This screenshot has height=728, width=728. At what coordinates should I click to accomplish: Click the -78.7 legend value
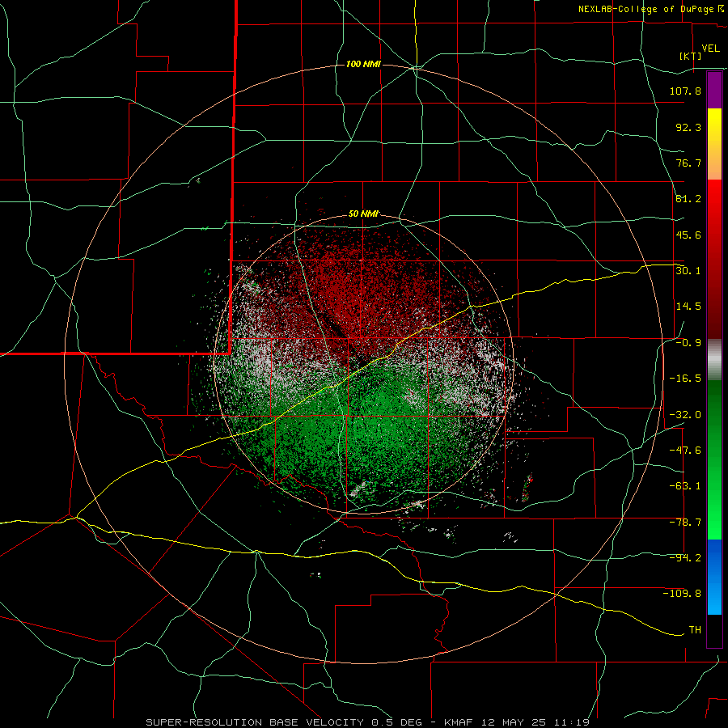coord(685,523)
